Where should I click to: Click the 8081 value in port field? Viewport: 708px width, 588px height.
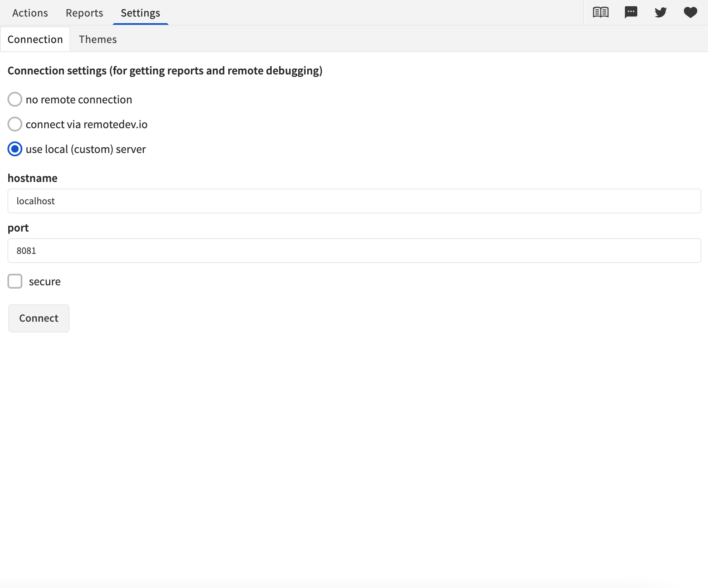coord(26,251)
